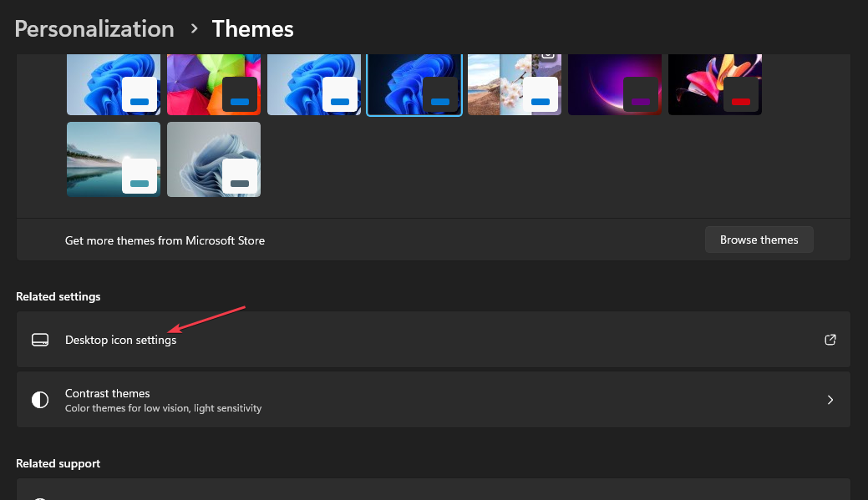Image resolution: width=868 pixels, height=500 pixels.
Task: Open Desktop icon settings row
Action: [434, 340]
